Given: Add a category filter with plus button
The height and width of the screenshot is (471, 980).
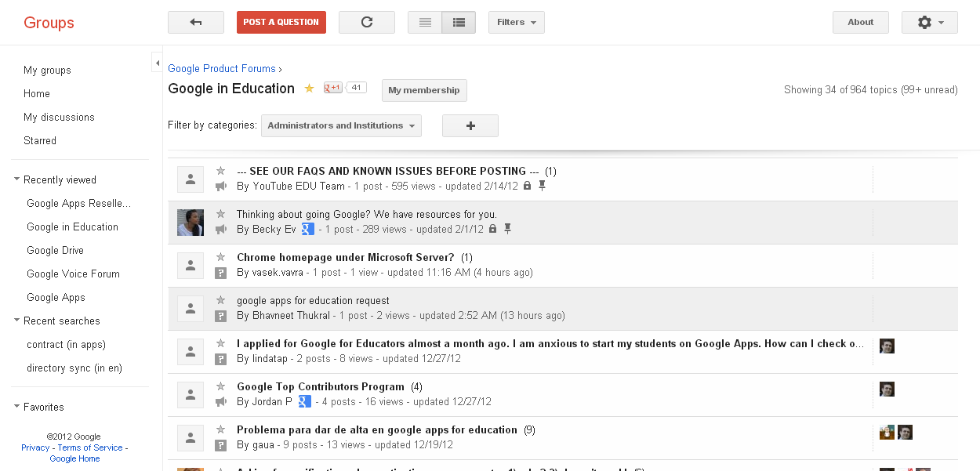Looking at the screenshot, I should tap(470, 125).
